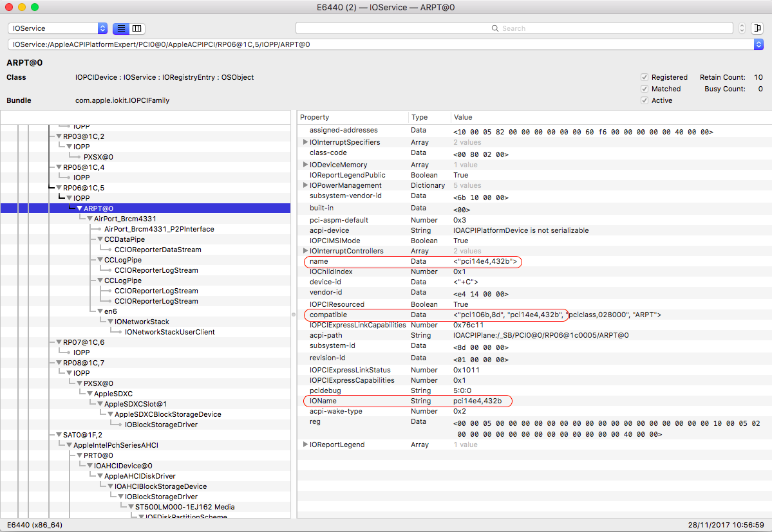The image size is (772, 532).
Task: Collapse the ARPT@0 tree node
Action: coord(80,208)
